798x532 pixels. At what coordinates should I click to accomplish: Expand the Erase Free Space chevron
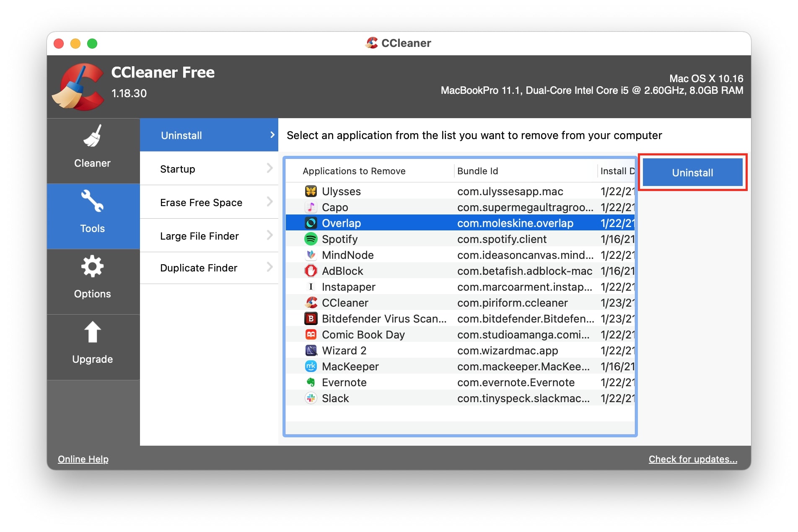pyautogui.click(x=269, y=202)
